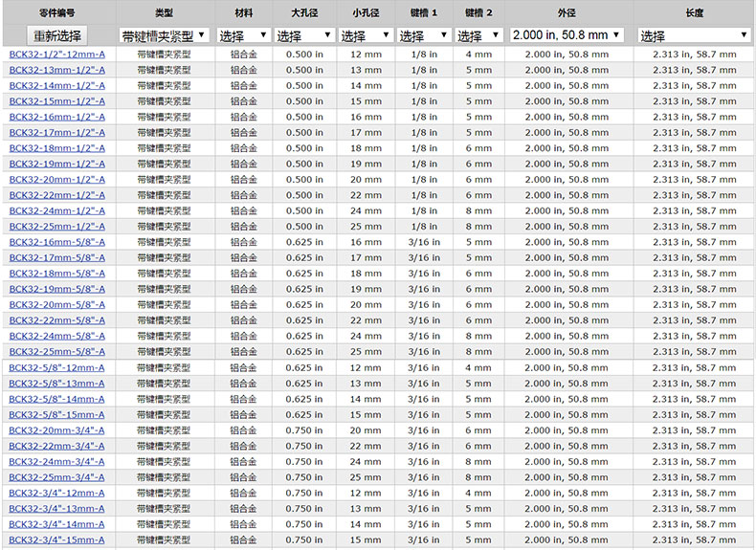
Task: Open part link BCK32-3/4"-14mm-A
Action: pos(57,524)
